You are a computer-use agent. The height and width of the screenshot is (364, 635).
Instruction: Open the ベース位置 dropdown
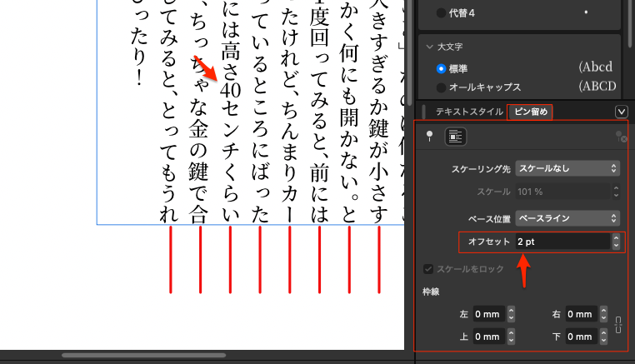pyautogui.click(x=567, y=218)
